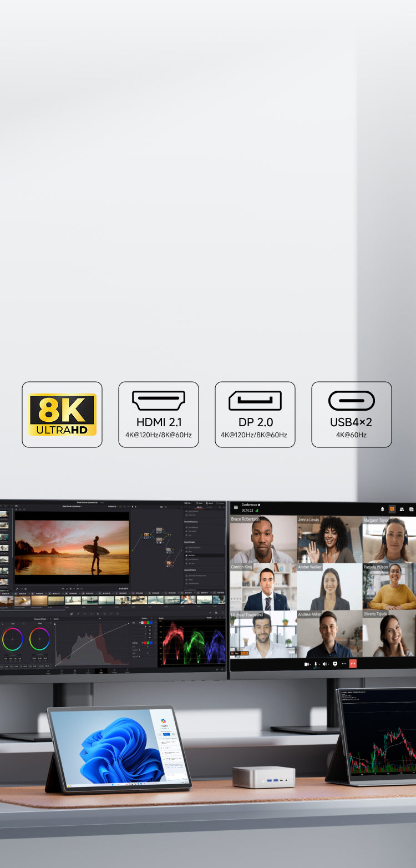Click the HDMI 2.1 port icon
Screen dimensions: 416x868
pyautogui.click(x=158, y=401)
